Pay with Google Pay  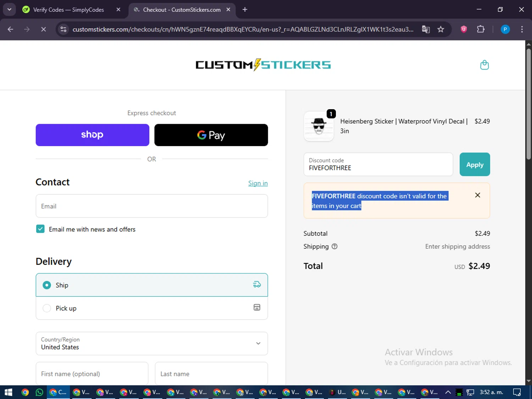click(x=211, y=135)
